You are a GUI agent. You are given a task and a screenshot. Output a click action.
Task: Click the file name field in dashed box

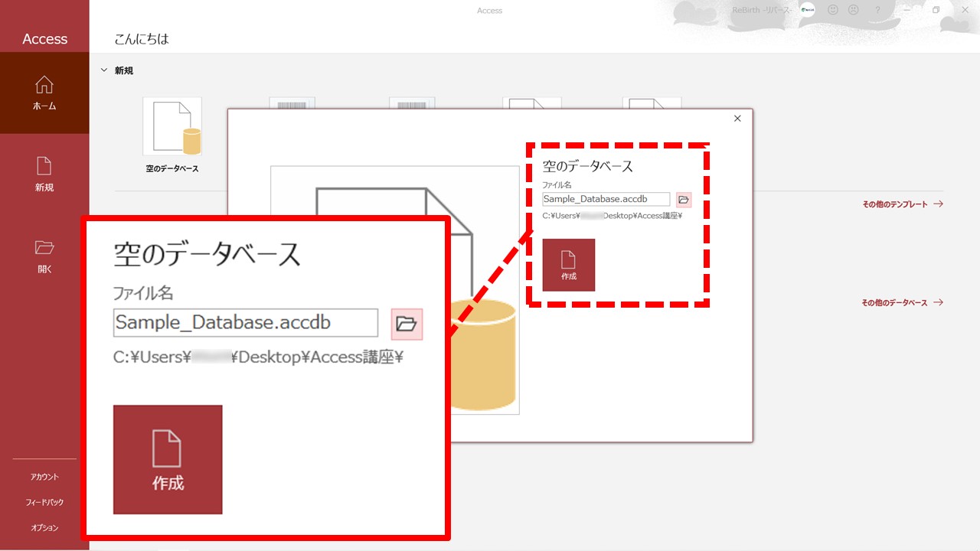coord(606,199)
